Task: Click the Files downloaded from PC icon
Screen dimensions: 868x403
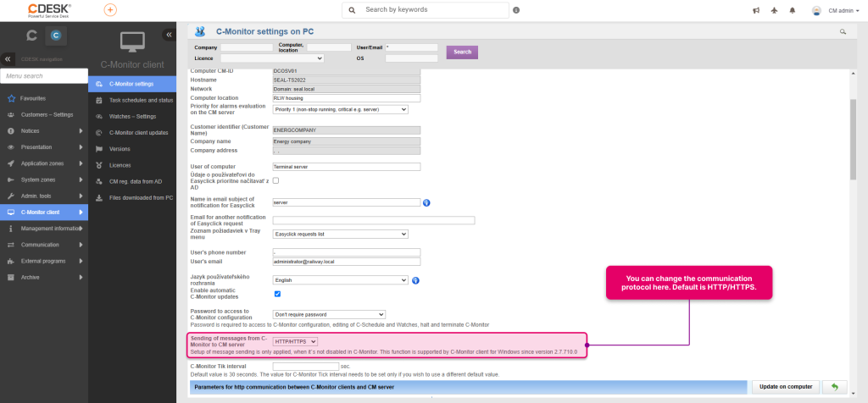Action: click(98, 197)
